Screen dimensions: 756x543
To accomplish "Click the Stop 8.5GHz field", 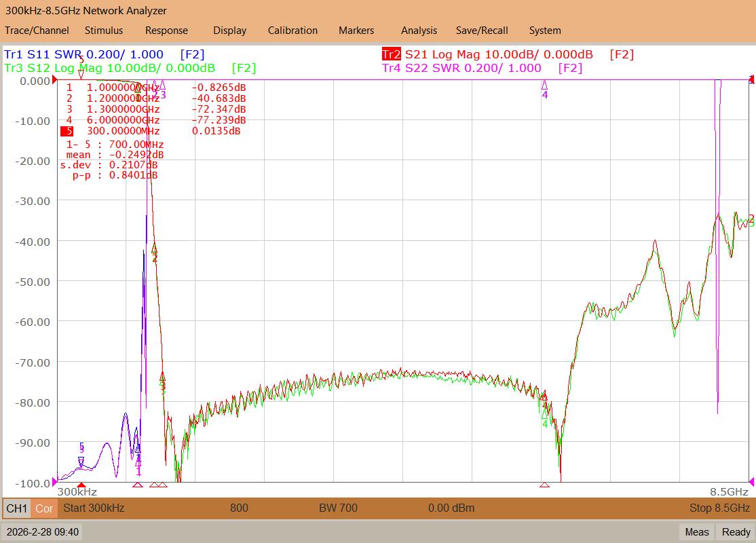I will tap(720, 508).
